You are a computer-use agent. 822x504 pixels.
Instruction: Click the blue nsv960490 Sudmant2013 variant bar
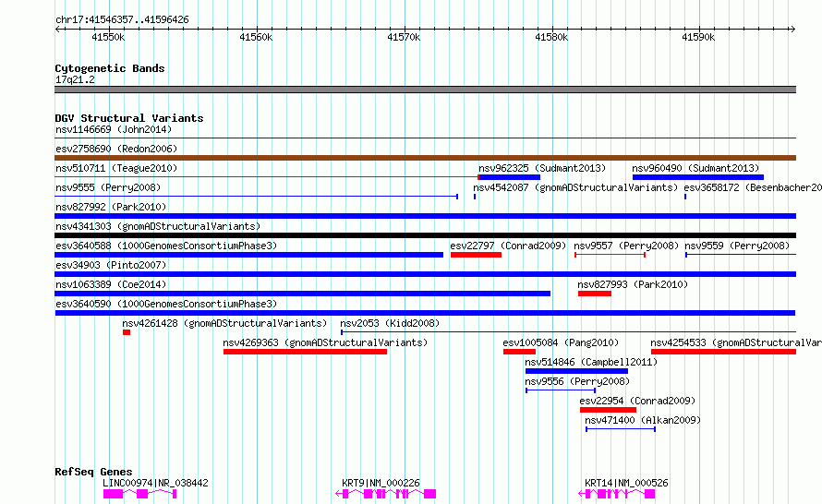click(x=697, y=177)
